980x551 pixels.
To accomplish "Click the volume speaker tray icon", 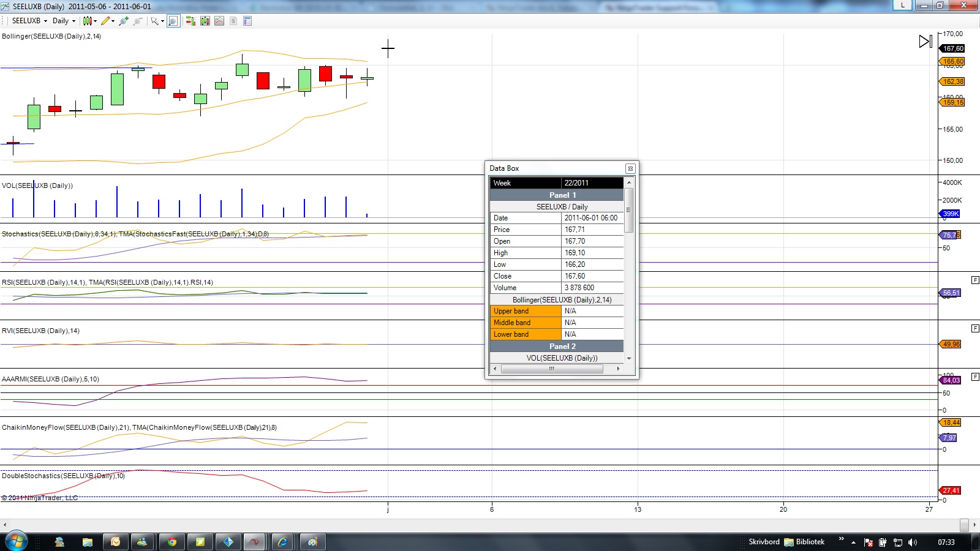I will [x=913, y=542].
